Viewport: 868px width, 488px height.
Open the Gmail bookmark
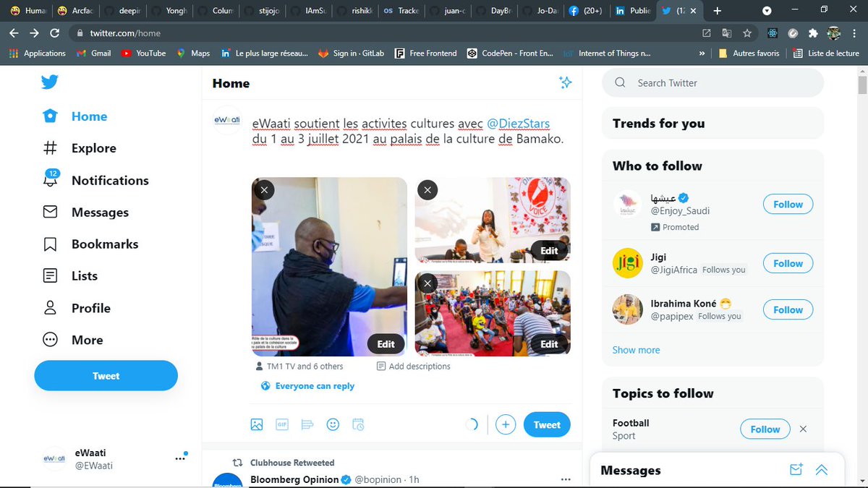pos(94,53)
